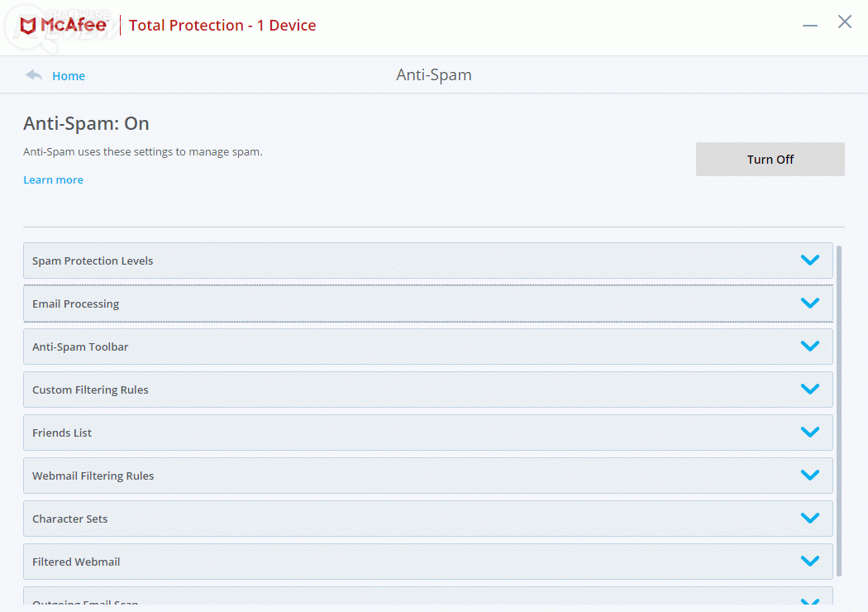Image resolution: width=868 pixels, height=612 pixels.
Task: Open the Spam Protection Levels section label
Action: 93,261
